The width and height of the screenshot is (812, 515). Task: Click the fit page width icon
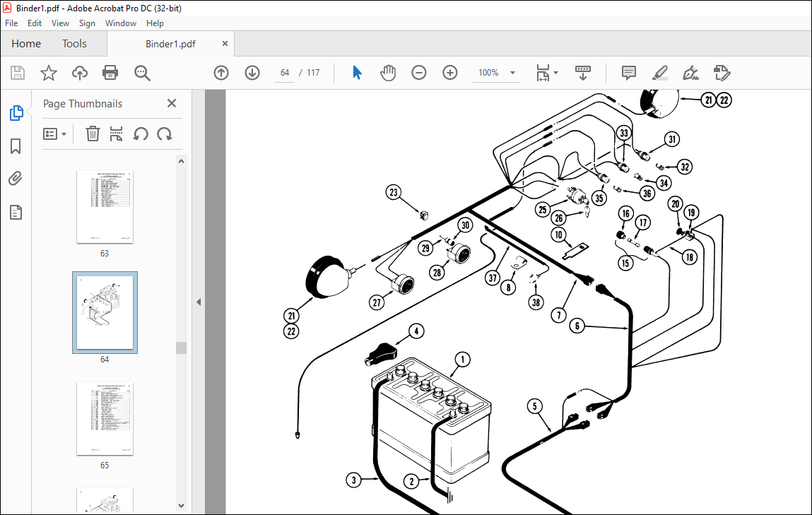[x=543, y=73]
